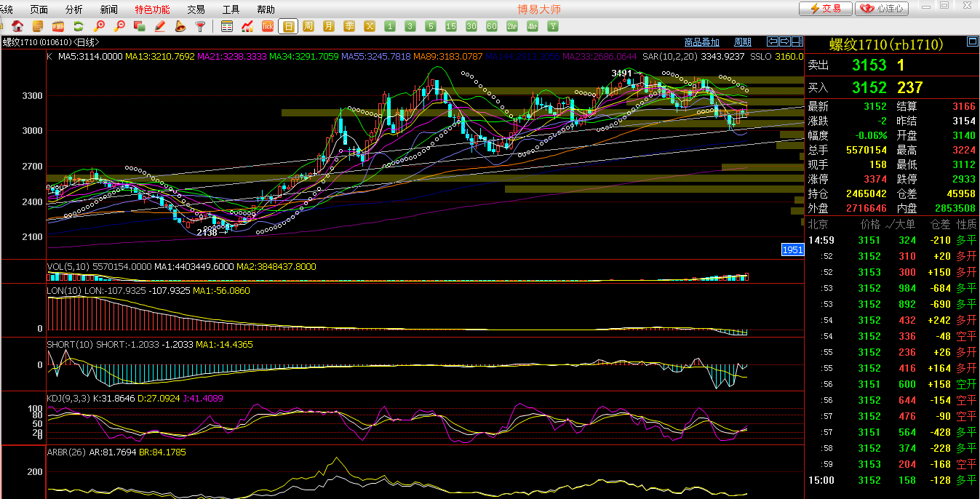The height and width of the screenshot is (499, 980).
Task: Click the ARBR(26) indicator label
Action: pos(67,452)
